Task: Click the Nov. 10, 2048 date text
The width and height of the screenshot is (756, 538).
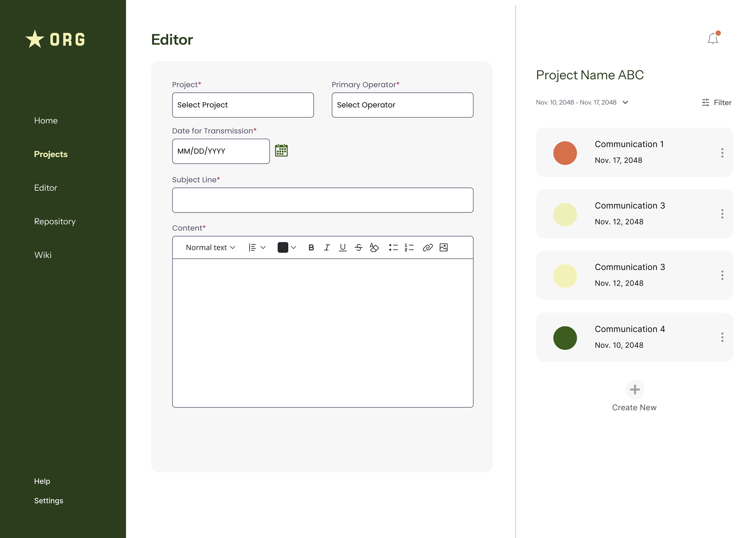Action: click(619, 345)
